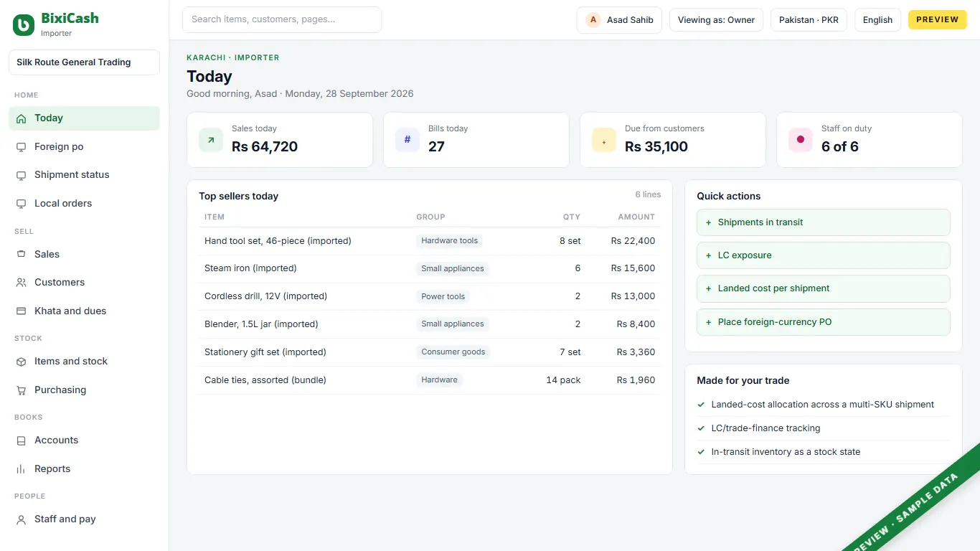Click the Cable ties, assorted (bundle) row

click(430, 380)
